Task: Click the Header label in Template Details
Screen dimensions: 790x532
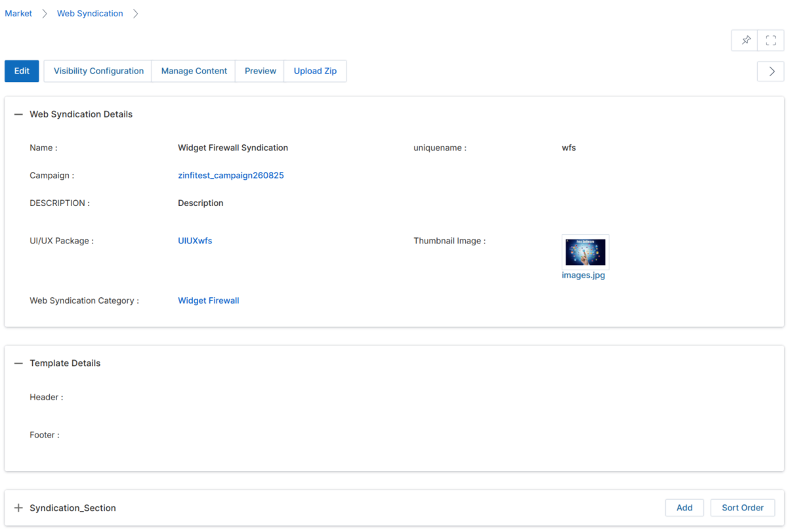Action: pos(47,397)
